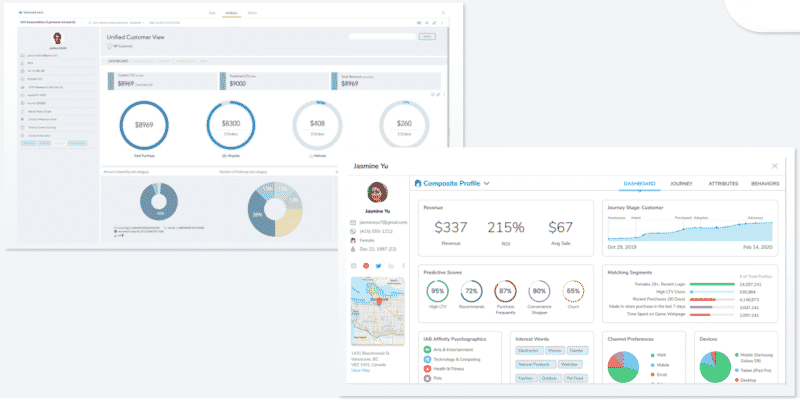
Task: Click the email envelope icon beside jasmine's address
Action: (x=354, y=221)
